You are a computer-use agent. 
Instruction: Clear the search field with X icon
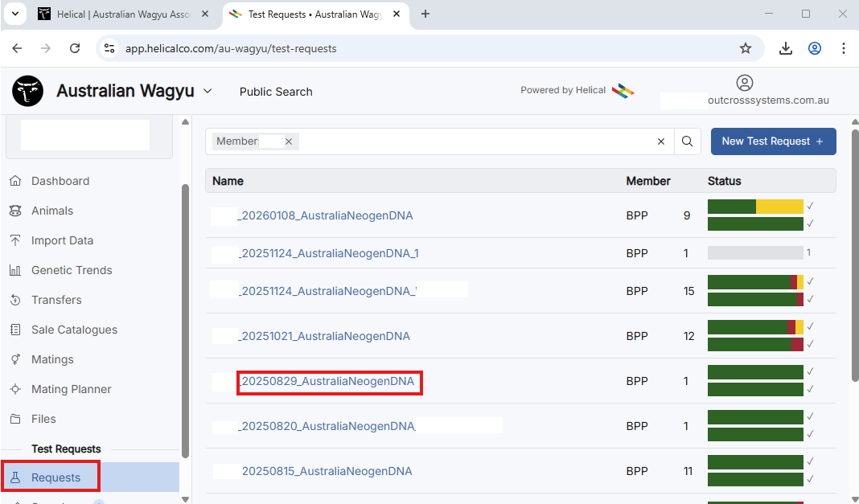coord(661,141)
